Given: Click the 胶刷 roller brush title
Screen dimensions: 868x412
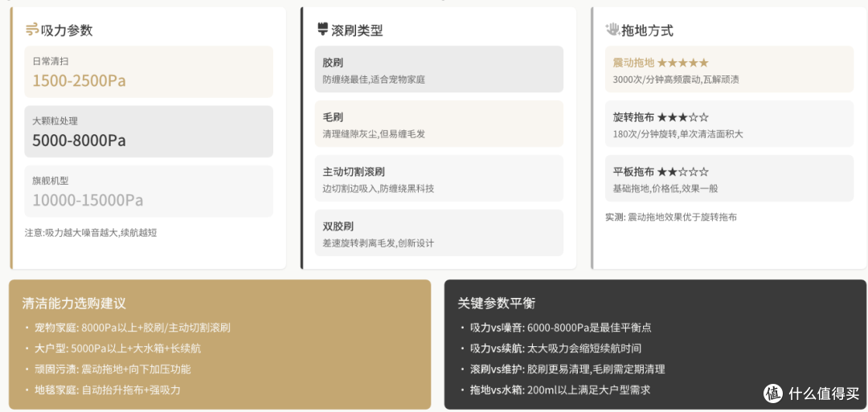Looking at the screenshot, I should click(333, 63).
